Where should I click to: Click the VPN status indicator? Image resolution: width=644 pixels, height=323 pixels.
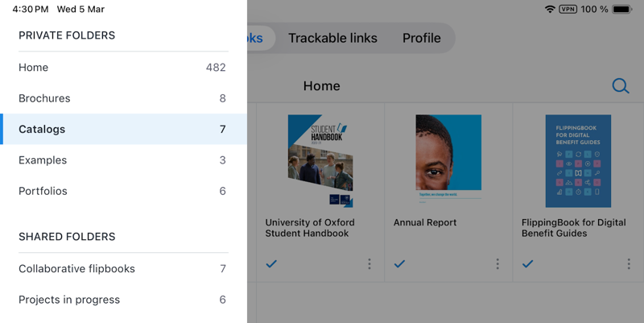568,9
